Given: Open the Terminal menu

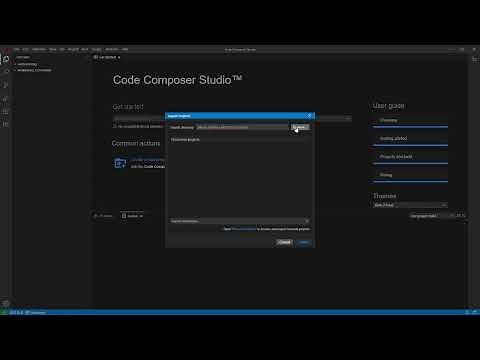Looking at the screenshot, I should [x=111, y=49].
